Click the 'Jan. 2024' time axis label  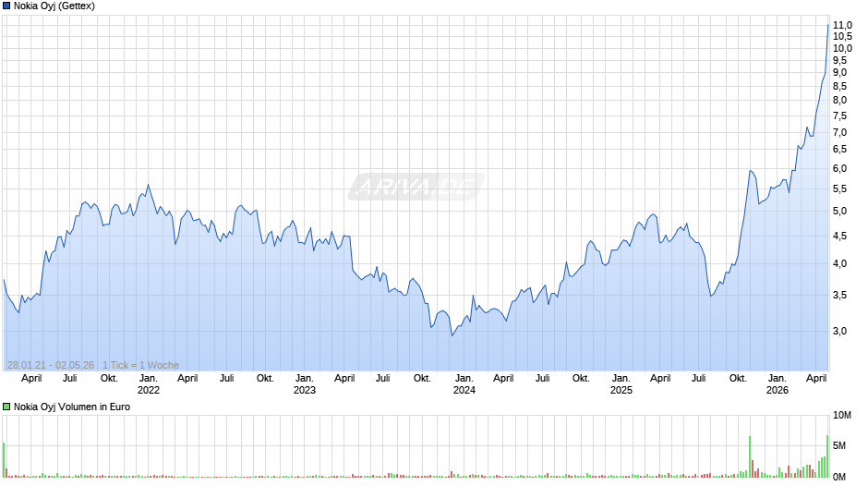point(464,384)
